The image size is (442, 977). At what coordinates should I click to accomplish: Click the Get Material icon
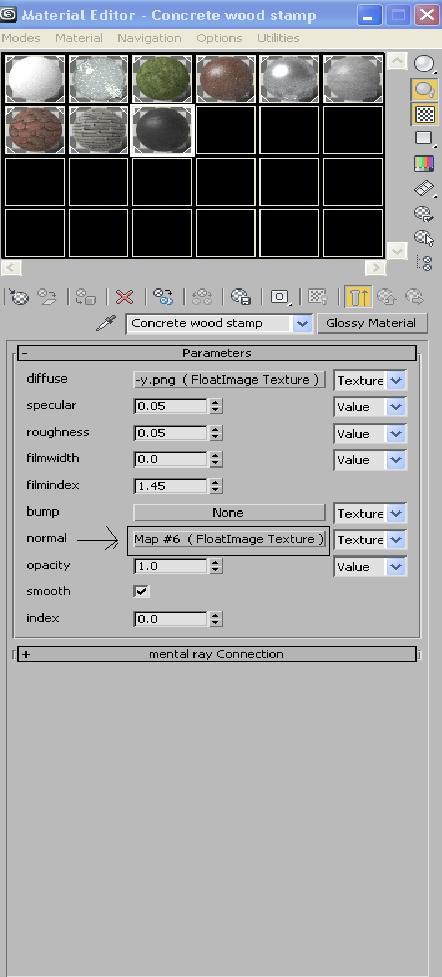coord(21,296)
